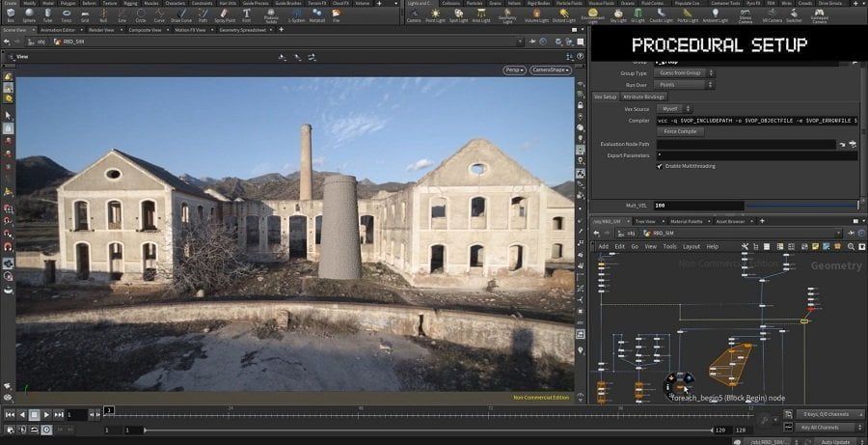The height and width of the screenshot is (445, 868).
Task: Add a Sky Light
Action: (618, 15)
